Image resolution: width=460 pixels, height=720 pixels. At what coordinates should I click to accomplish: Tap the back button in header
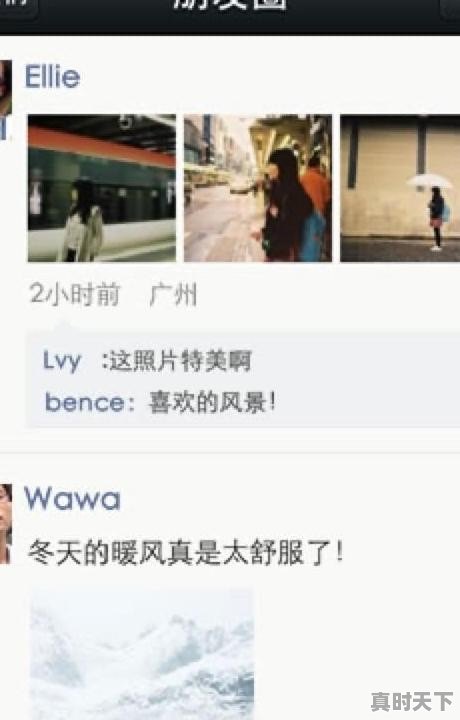point(17,8)
